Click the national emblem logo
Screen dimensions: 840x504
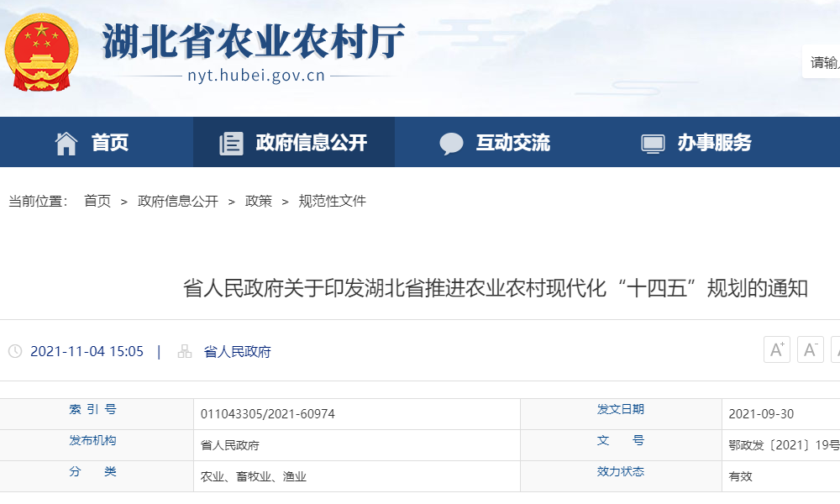pos(40,52)
